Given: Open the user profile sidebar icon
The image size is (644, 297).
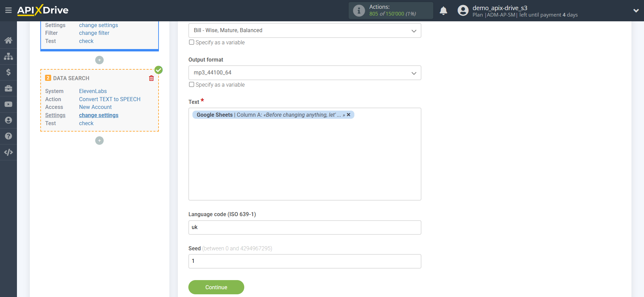Looking at the screenshot, I should pos(8,120).
